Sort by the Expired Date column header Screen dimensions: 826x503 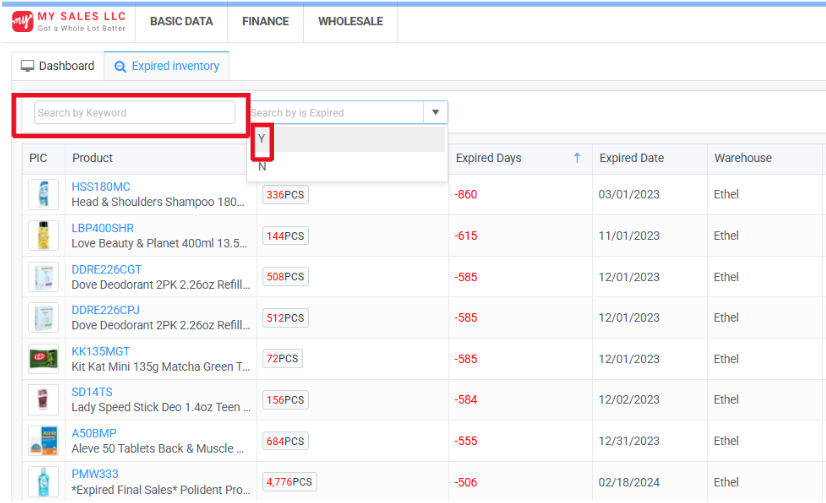pos(631,158)
